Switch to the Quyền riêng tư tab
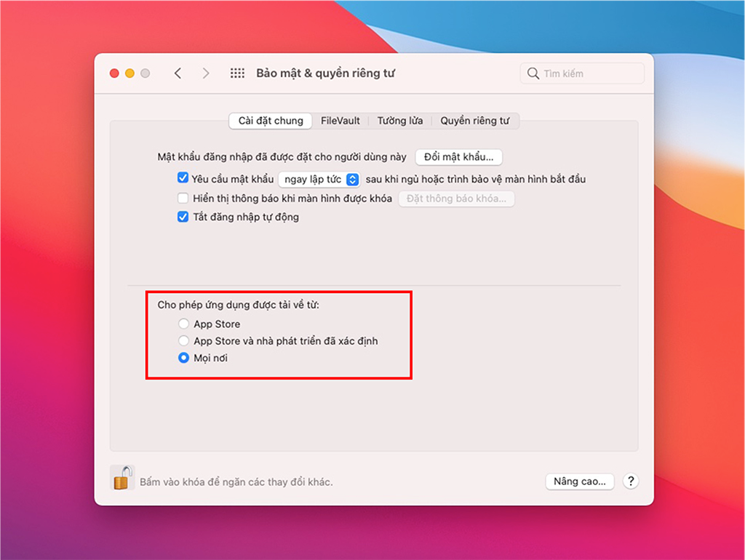This screenshot has width=745, height=560. click(x=474, y=121)
